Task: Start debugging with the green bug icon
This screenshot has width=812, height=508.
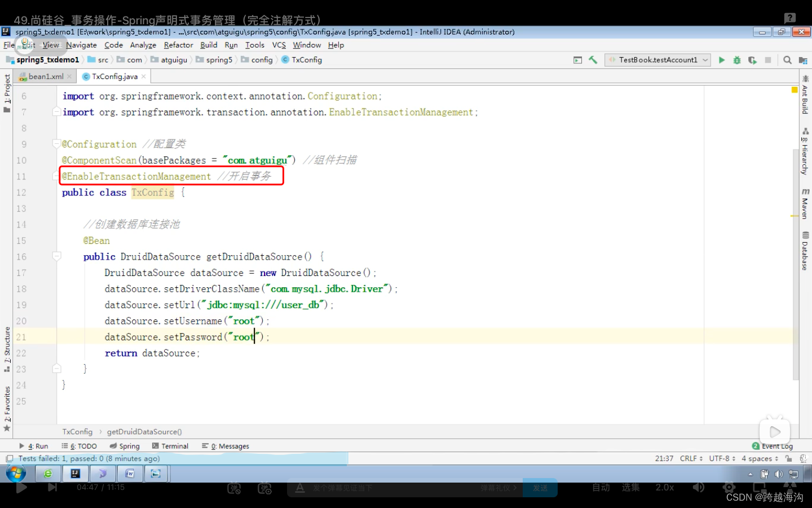Action: 737,60
